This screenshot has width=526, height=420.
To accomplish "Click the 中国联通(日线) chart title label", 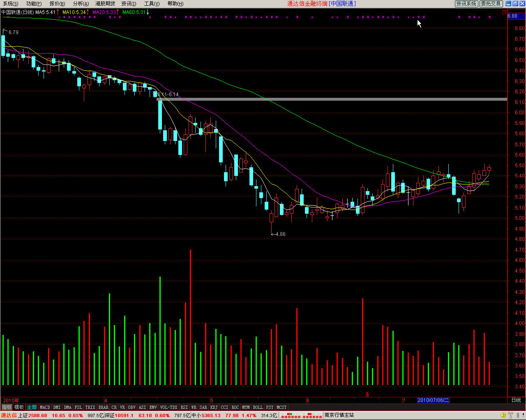I will pos(18,12).
